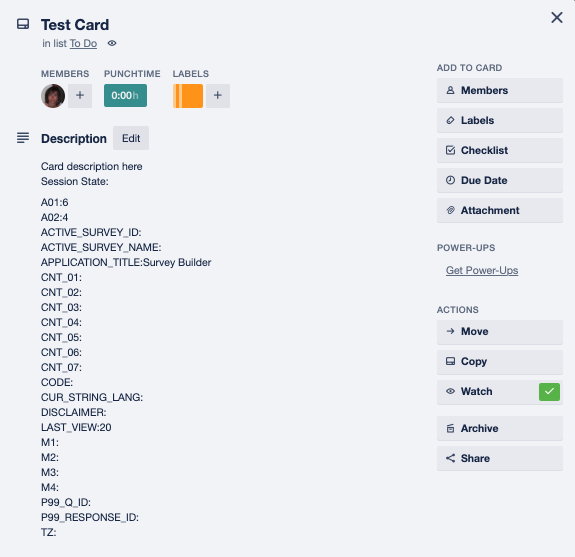The width and height of the screenshot is (575, 557).
Task: Click the card icon beside Test Card title
Action: pos(23,24)
